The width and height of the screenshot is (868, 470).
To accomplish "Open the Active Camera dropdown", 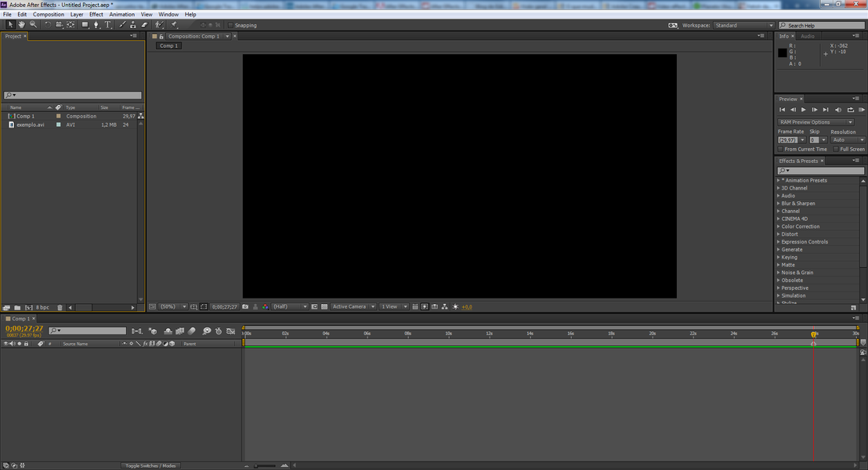I will (353, 307).
